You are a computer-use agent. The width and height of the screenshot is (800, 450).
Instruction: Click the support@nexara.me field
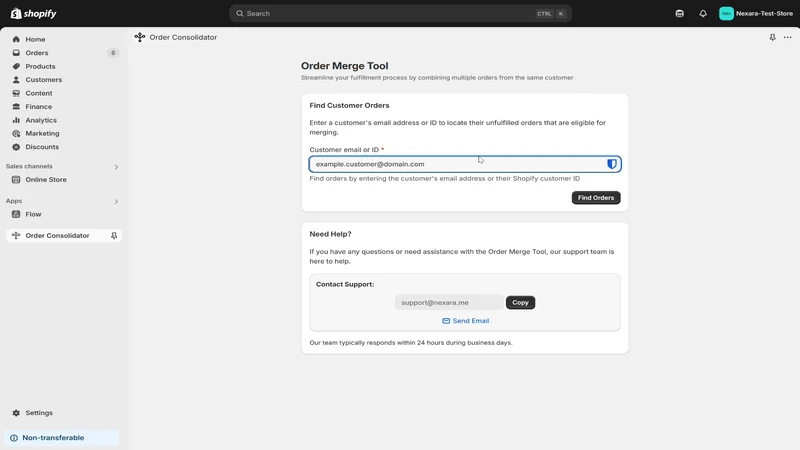449,303
